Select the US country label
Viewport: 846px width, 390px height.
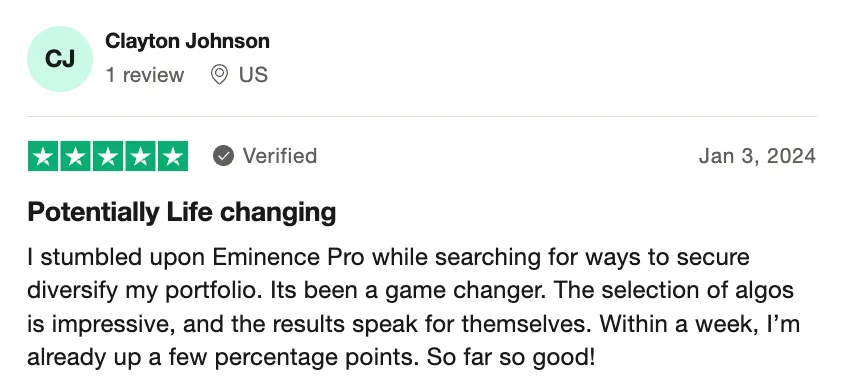click(x=254, y=74)
